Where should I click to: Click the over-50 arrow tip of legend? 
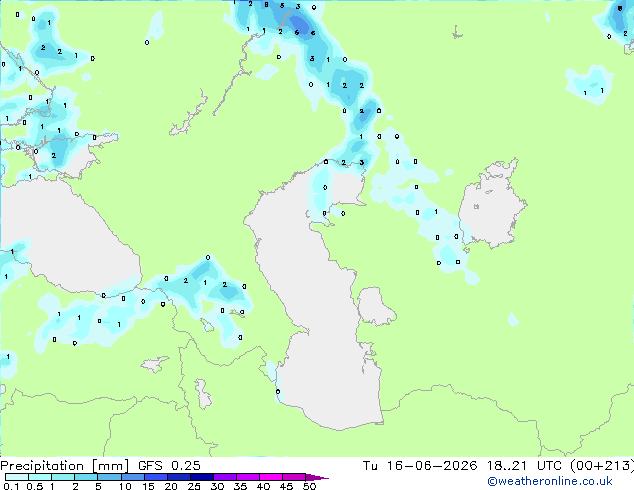(317, 477)
